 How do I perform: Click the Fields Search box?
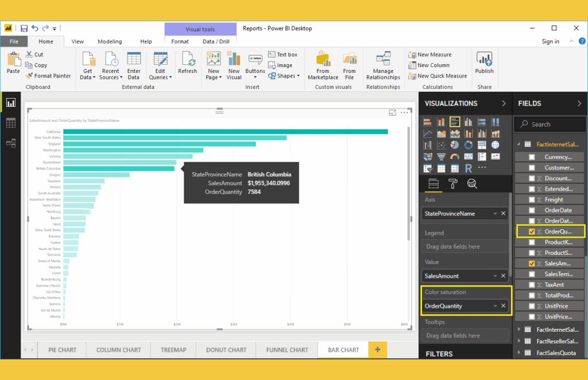pos(550,124)
